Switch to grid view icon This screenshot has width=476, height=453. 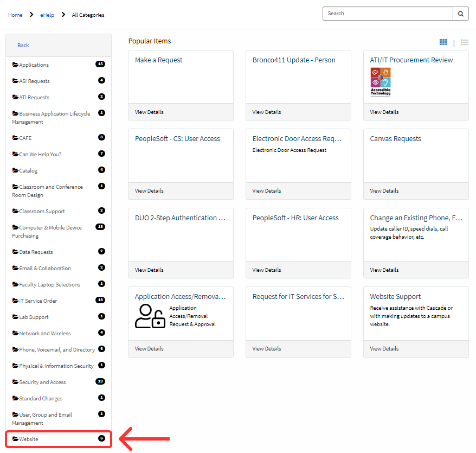tap(443, 42)
